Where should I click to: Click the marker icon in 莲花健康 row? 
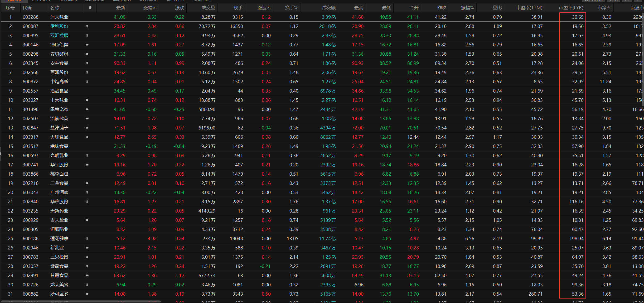pyautogui.click(x=87, y=239)
